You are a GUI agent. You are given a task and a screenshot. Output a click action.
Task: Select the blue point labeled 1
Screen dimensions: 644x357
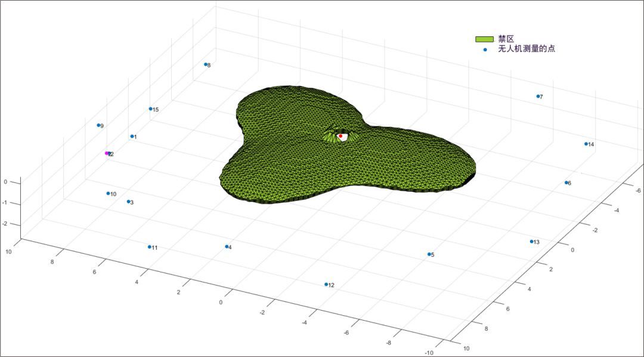point(132,136)
